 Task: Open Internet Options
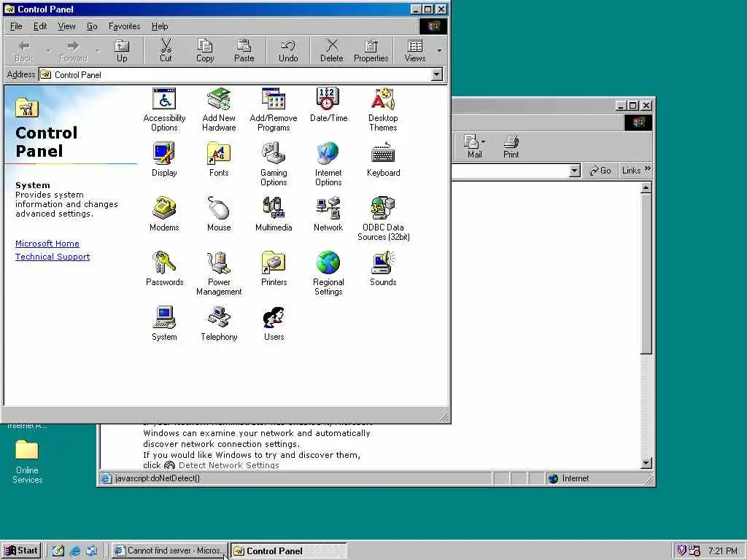pyautogui.click(x=328, y=164)
